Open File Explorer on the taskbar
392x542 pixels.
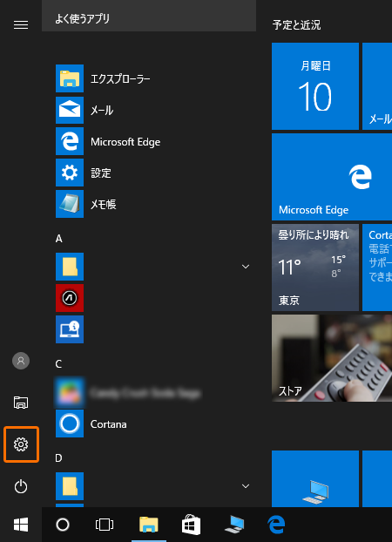tap(149, 525)
